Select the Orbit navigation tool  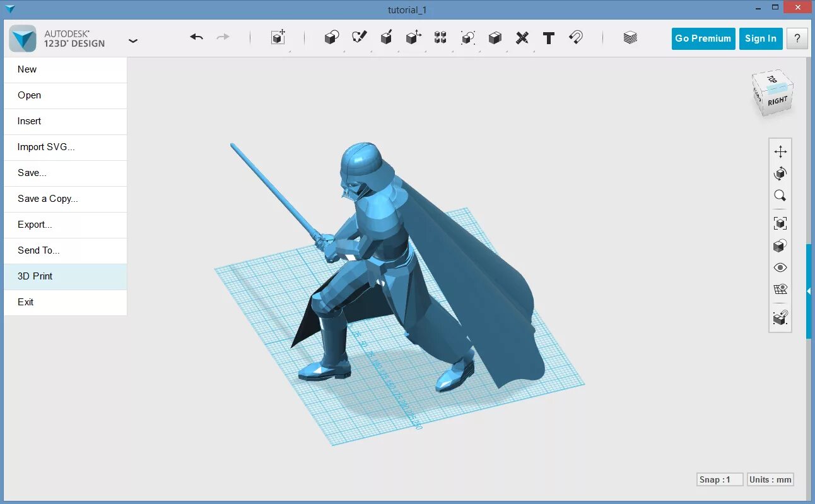(x=780, y=173)
